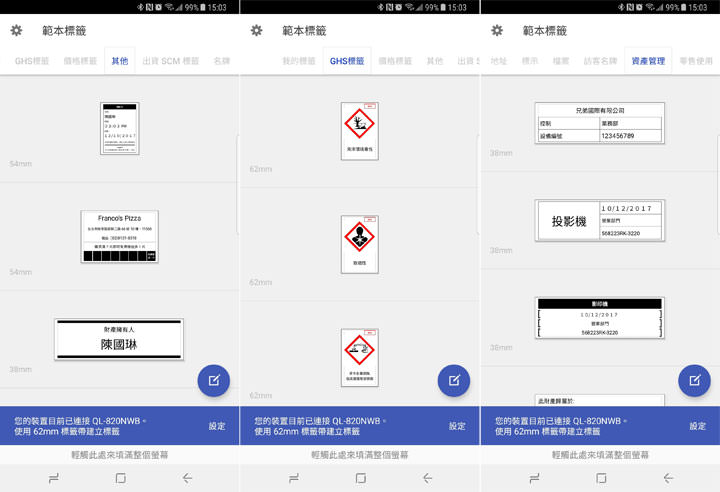Open recent apps on the left screen
Image resolution: width=720 pixels, height=492 pixels.
(x=53, y=478)
